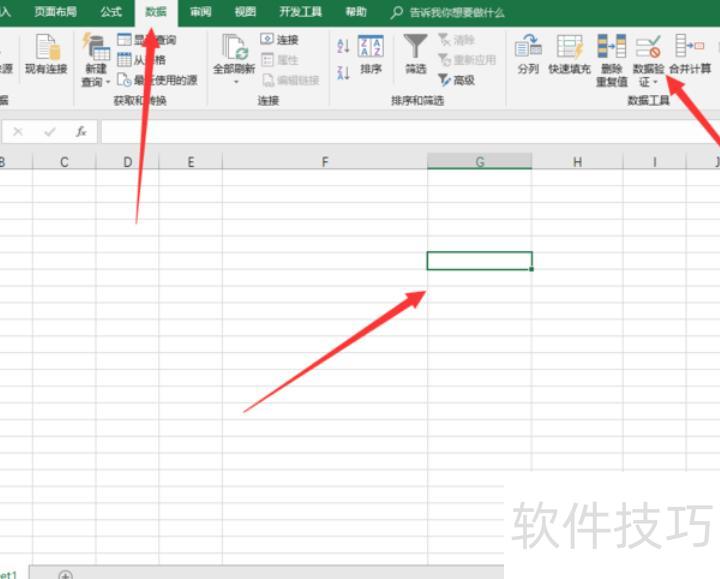Click inside the formula bar input
The height and width of the screenshot is (579, 720).
[409, 132]
